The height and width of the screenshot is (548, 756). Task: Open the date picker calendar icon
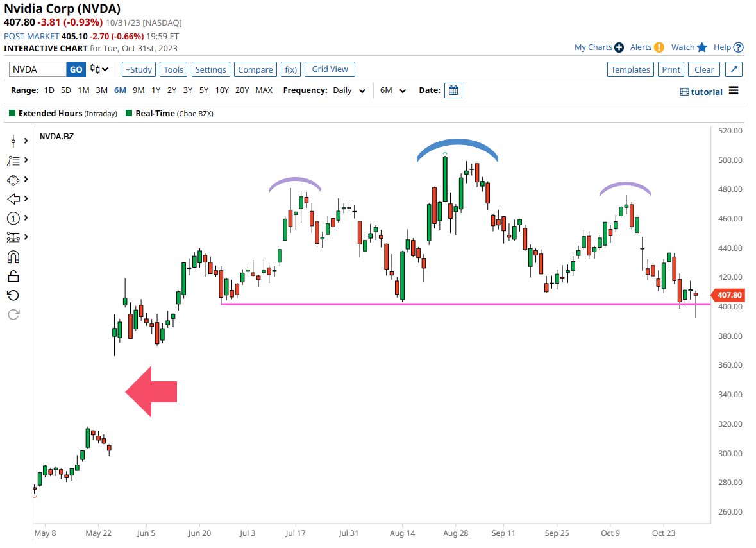(453, 90)
